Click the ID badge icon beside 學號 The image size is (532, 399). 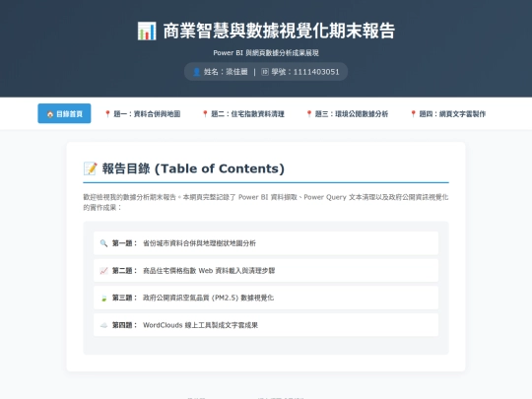click(x=265, y=72)
